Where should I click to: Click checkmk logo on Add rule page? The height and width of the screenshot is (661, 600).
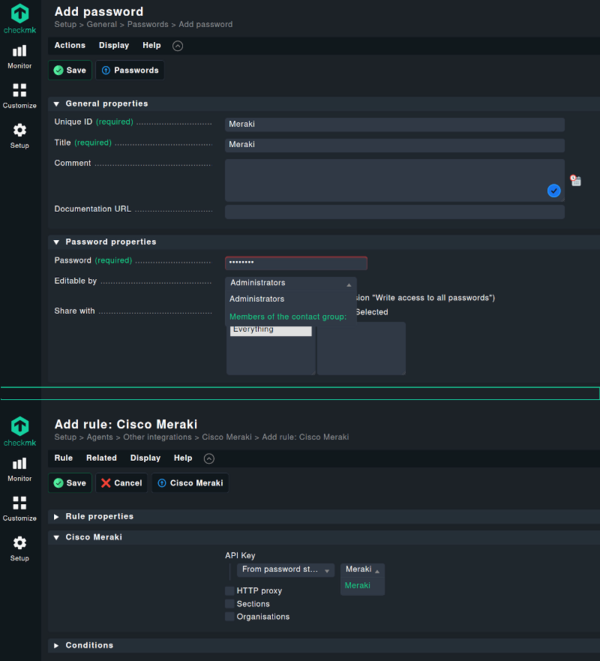[x=19, y=429]
